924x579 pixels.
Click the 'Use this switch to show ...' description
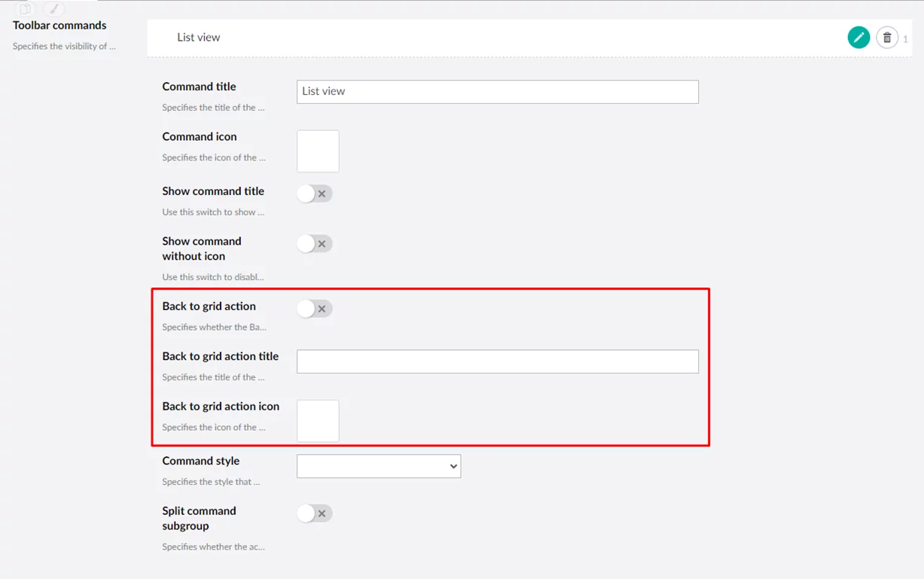213,212
